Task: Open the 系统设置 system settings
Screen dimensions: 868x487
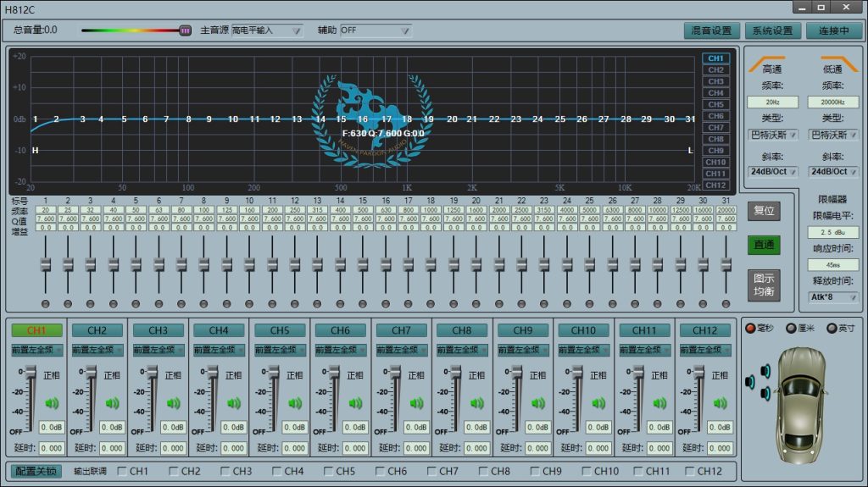Action: coord(773,30)
